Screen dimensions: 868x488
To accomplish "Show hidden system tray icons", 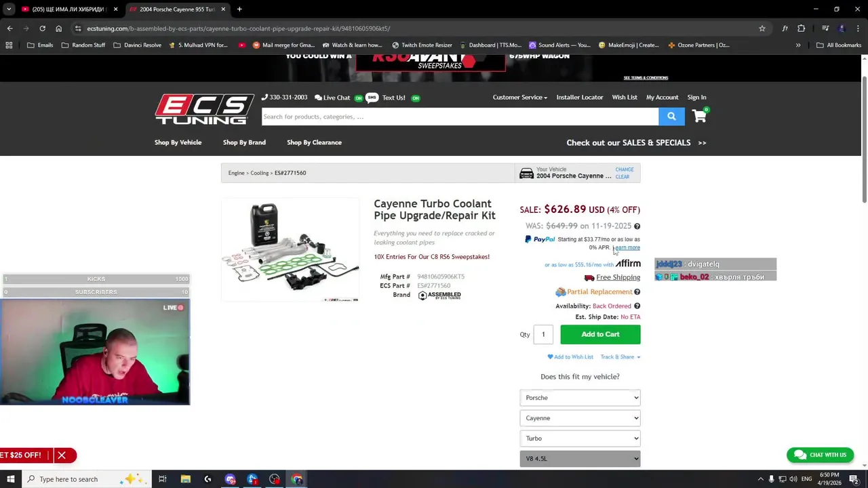I will (x=760, y=479).
